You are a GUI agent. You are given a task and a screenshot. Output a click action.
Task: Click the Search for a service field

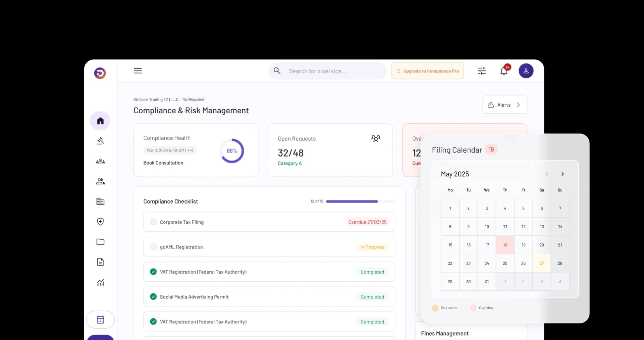tap(328, 71)
